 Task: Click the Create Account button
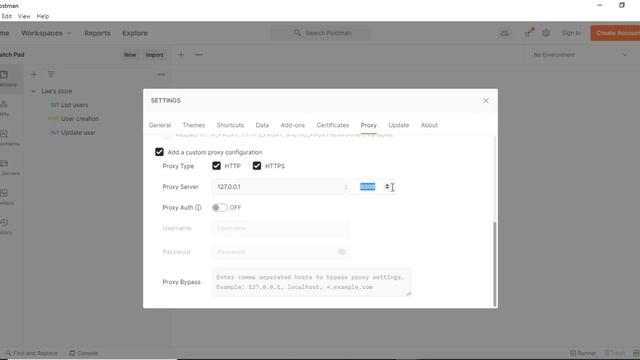[x=615, y=33]
